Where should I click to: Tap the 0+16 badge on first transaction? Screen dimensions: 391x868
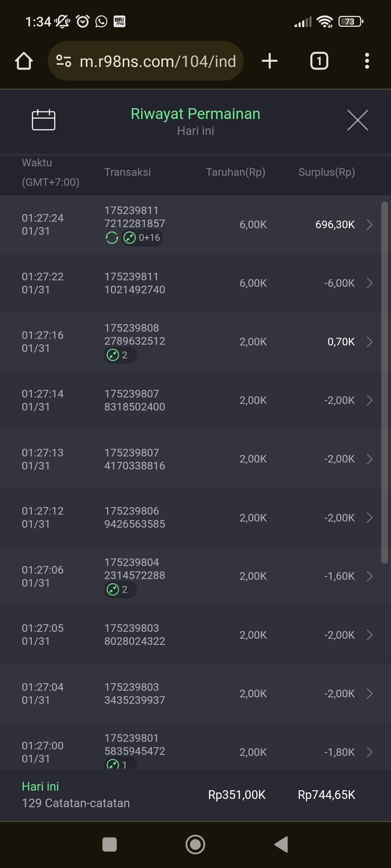click(142, 238)
